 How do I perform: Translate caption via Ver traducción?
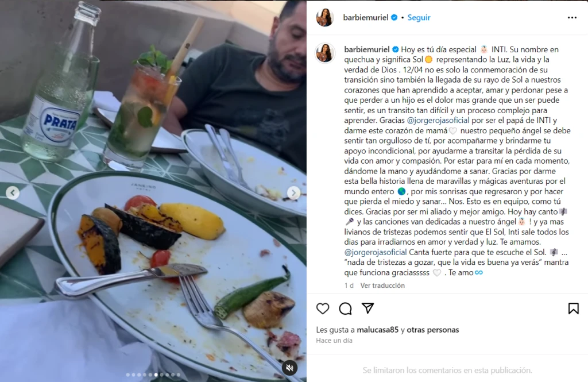[382, 285]
